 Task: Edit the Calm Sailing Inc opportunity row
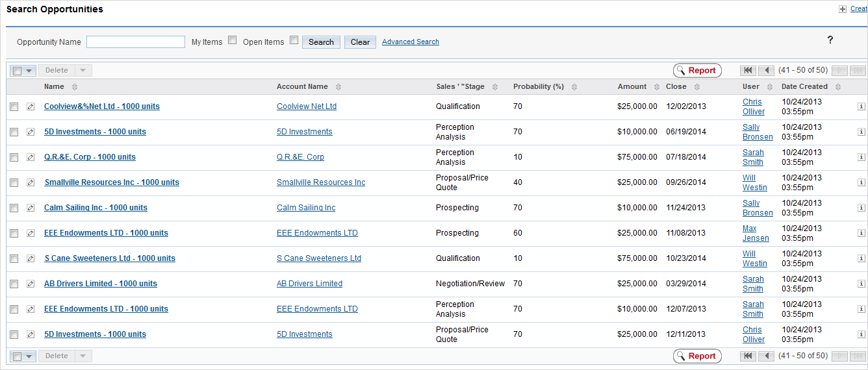click(x=31, y=208)
